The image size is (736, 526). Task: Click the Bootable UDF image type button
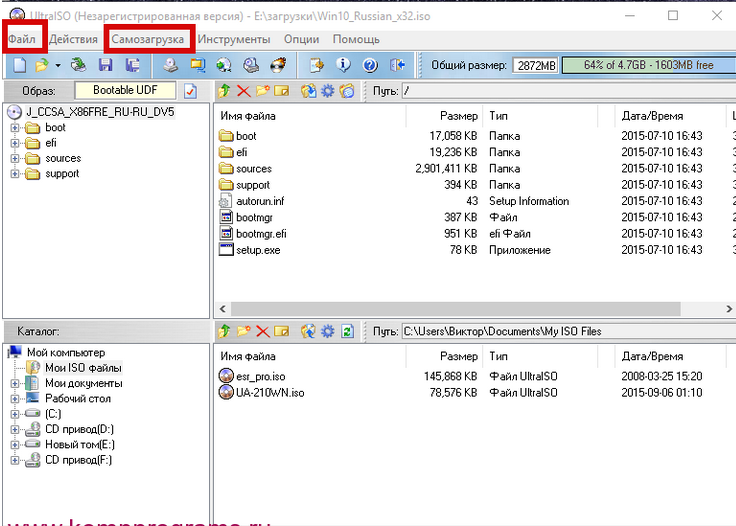click(x=125, y=90)
